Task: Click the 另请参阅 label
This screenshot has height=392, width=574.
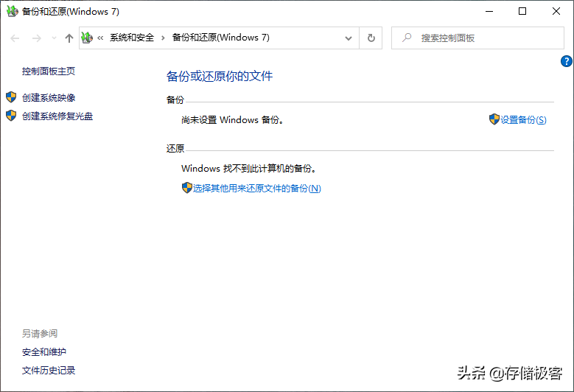Action: [x=40, y=334]
